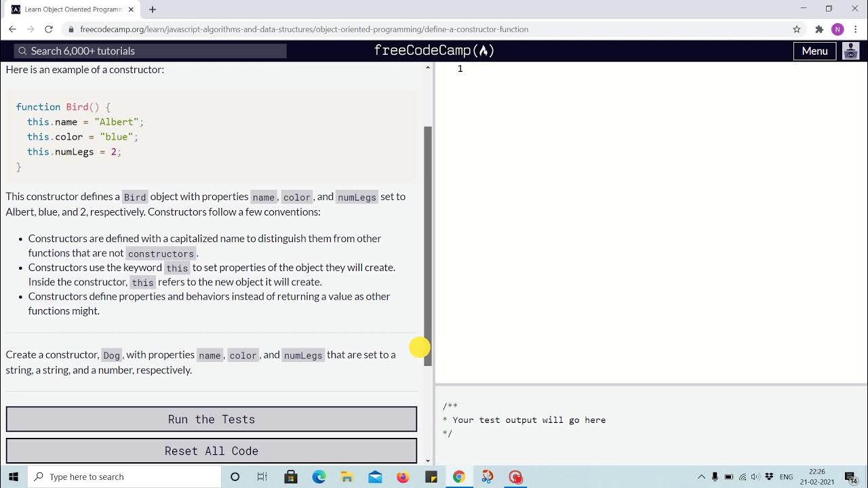
Task: Open the Chrome profile avatar N
Action: point(837,29)
